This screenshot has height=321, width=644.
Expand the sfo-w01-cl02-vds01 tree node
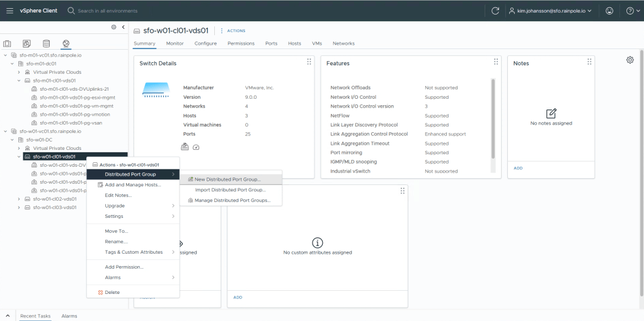coord(19,199)
